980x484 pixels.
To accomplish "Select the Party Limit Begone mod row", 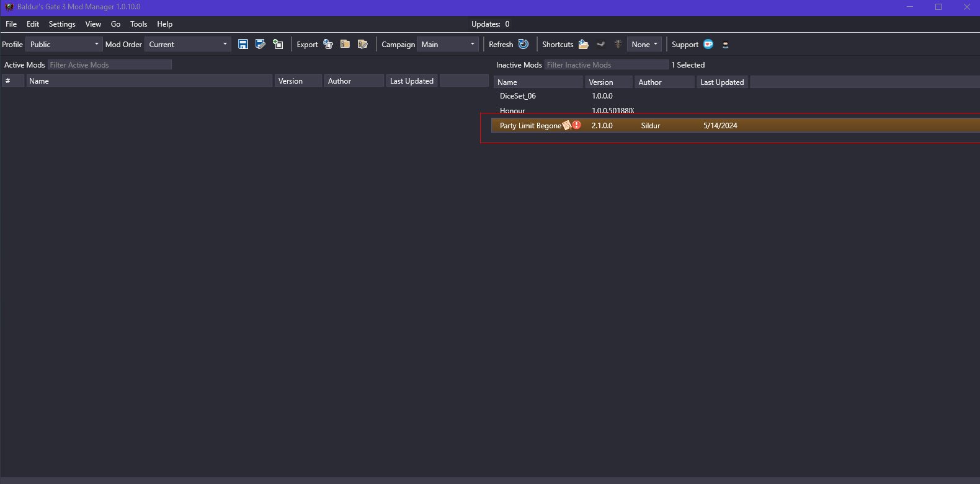I will click(x=736, y=125).
